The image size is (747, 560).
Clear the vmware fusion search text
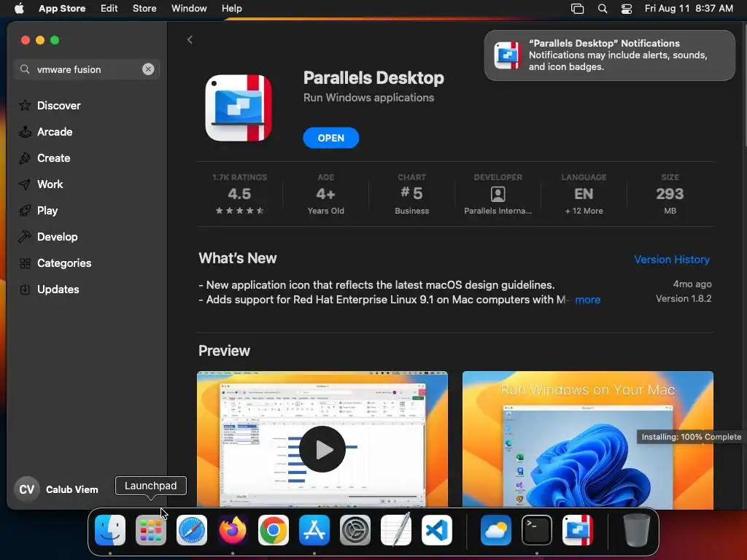pos(148,69)
